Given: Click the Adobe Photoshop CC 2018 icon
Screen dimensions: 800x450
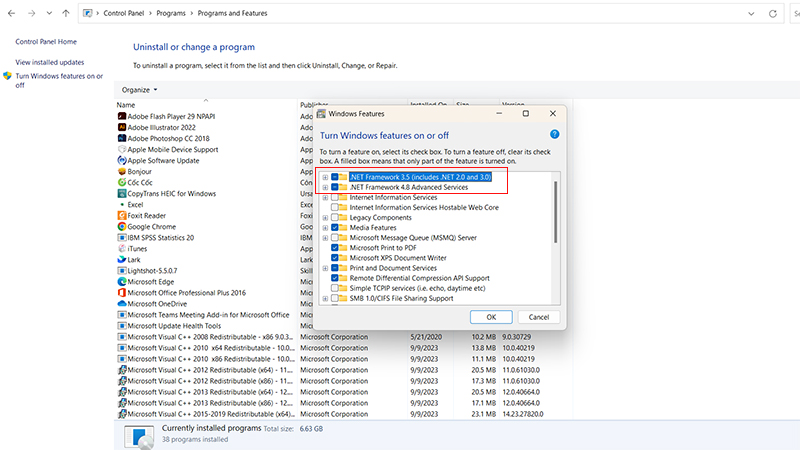Looking at the screenshot, I should coord(122,138).
